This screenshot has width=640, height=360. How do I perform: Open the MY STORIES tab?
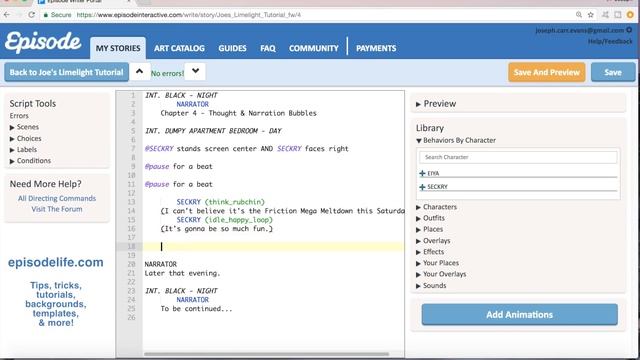pos(118,48)
